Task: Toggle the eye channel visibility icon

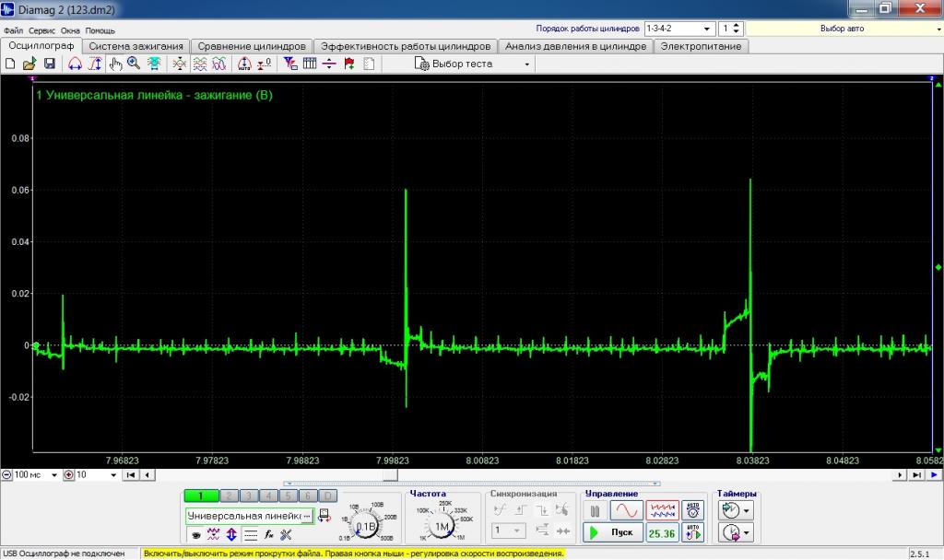Action: tap(196, 534)
